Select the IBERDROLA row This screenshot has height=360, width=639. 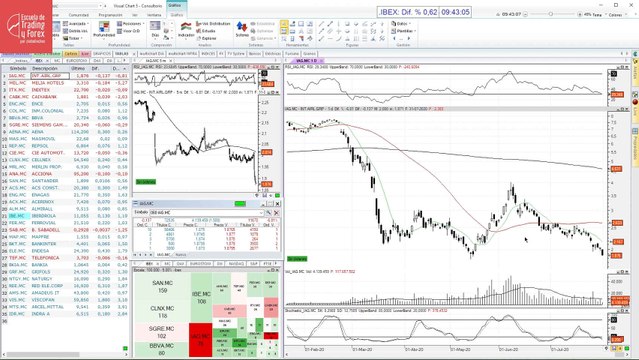pos(65,216)
